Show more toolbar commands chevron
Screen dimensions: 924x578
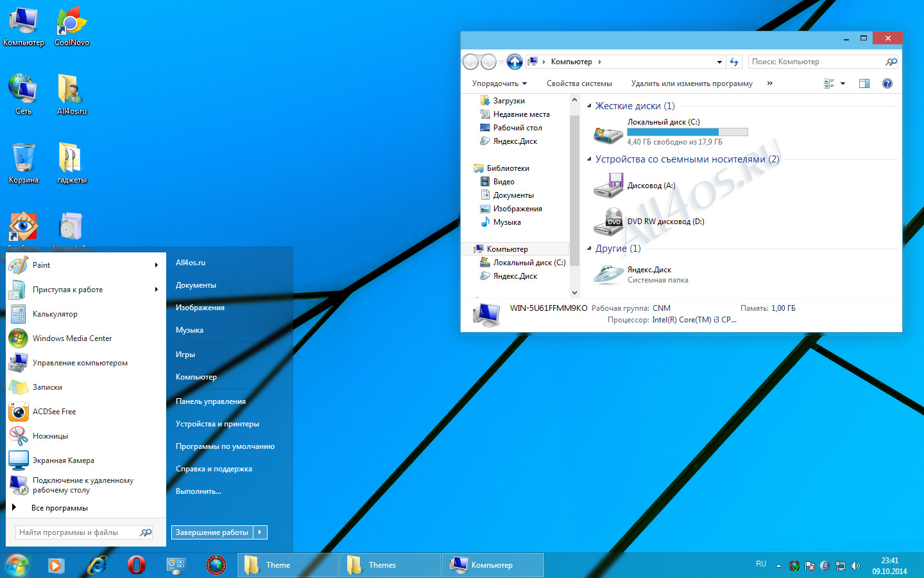(x=770, y=83)
